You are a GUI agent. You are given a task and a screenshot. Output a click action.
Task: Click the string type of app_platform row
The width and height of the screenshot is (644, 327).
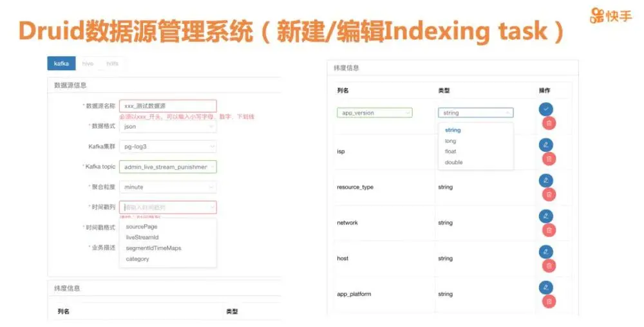(445, 294)
